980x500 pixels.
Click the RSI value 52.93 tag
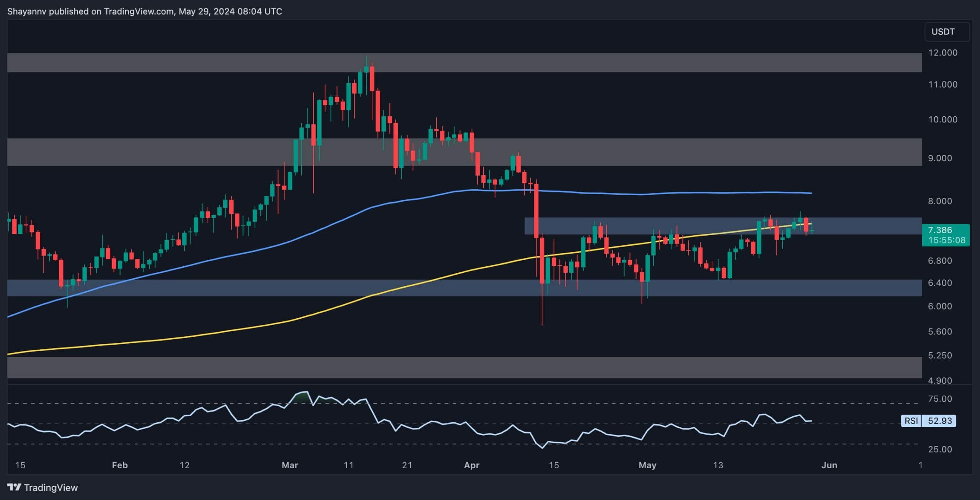[x=940, y=421]
